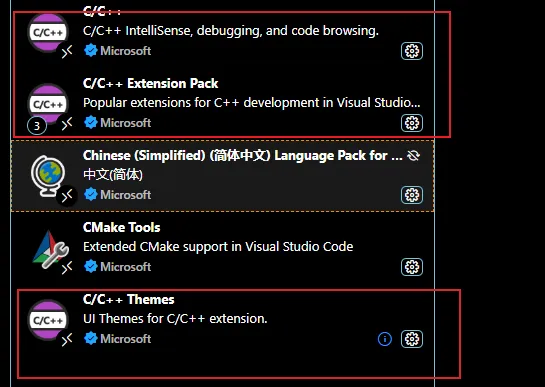This screenshot has width=545, height=387.
Task: Open gear settings for Chinese Language Pack
Action: (412, 195)
